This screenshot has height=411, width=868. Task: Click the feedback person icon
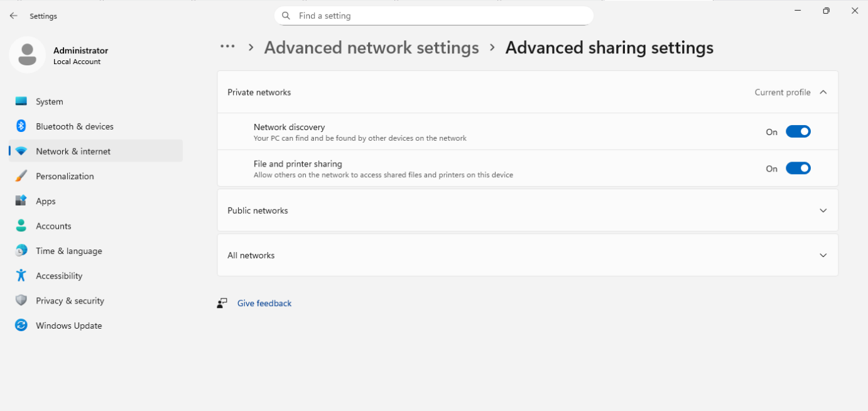[222, 303]
